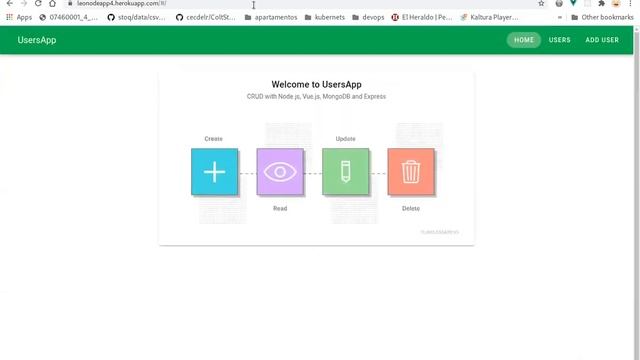This screenshot has width=640, height=360.
Task: Open the ADD USER navigation tab
Action: tap(602, 40)
